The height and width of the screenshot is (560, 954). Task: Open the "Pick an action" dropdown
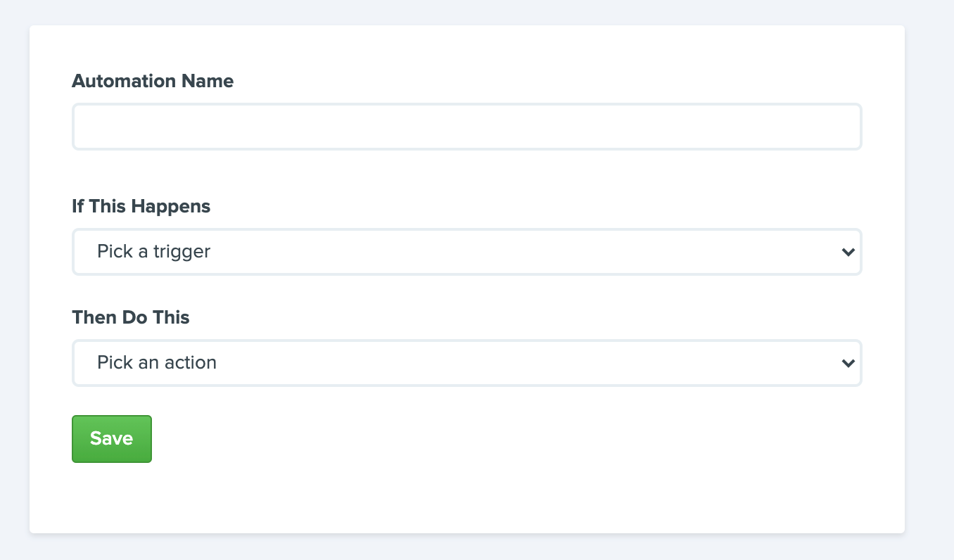click(x=467, y=363)
